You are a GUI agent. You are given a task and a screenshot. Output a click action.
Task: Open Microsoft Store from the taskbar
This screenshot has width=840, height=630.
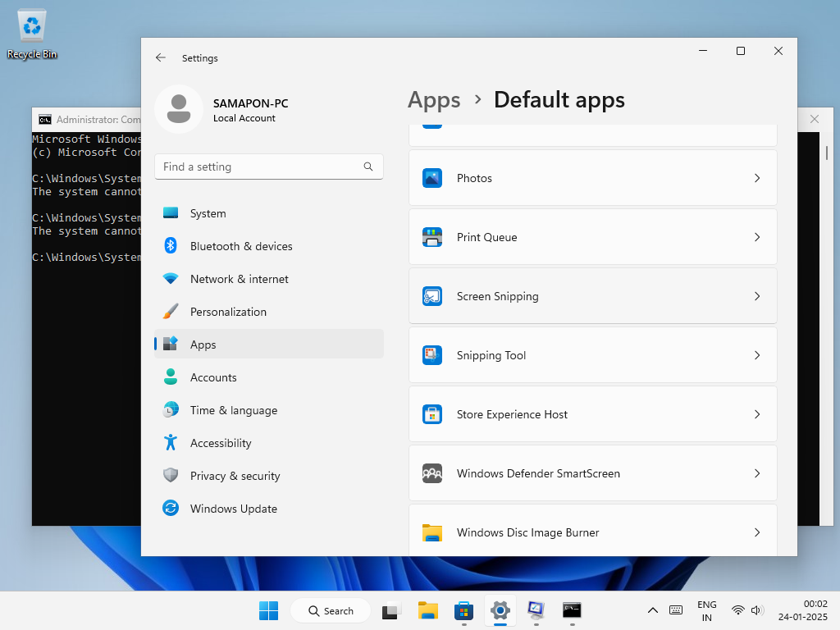click(463, 610)
